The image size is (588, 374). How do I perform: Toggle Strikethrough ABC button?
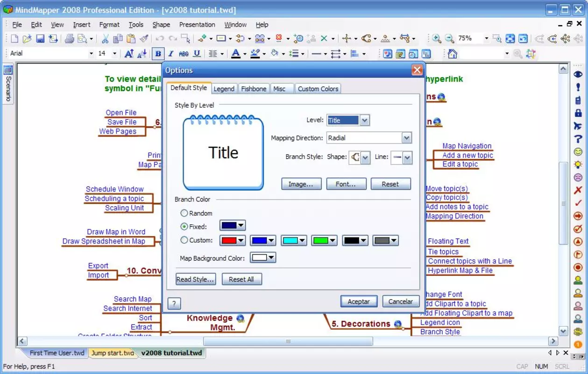(x=184, y=54)
